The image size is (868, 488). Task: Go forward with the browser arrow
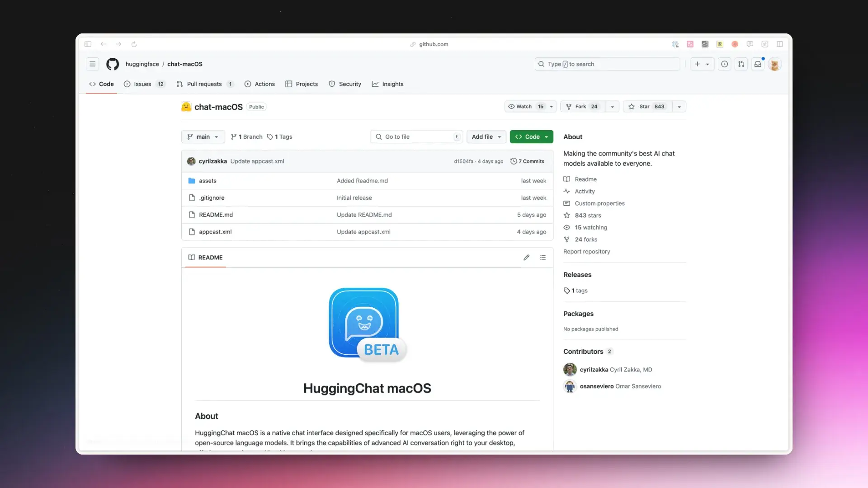118,44
